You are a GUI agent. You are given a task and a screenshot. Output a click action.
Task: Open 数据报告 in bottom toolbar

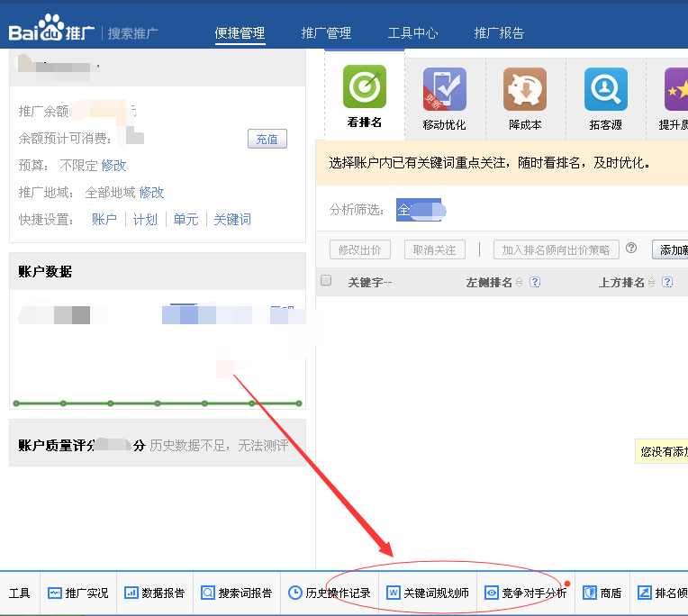tap(154, 593)
